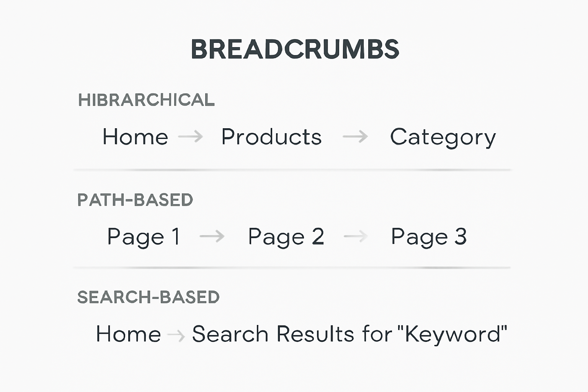Select the Category breadcrumb
Image resolution: width=588 pixels, height=392 pixels.
pyautogui.click(x=443, y=137)
